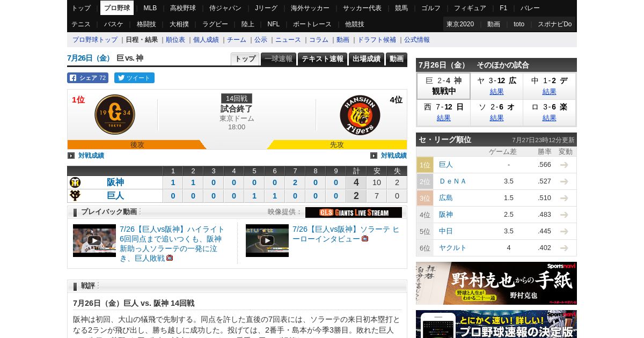Click 野村克也からの手紙 banner ad

[496, 283]
